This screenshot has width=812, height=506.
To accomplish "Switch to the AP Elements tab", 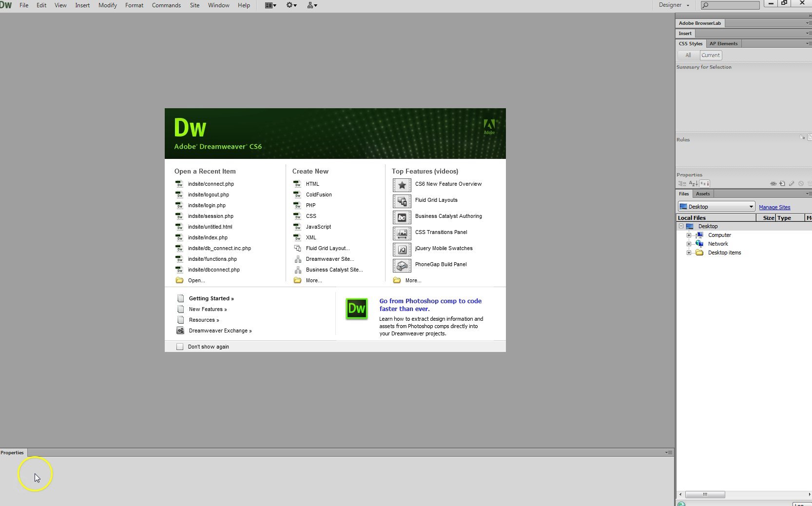I will pyautogui.click(x=723, y=43).
